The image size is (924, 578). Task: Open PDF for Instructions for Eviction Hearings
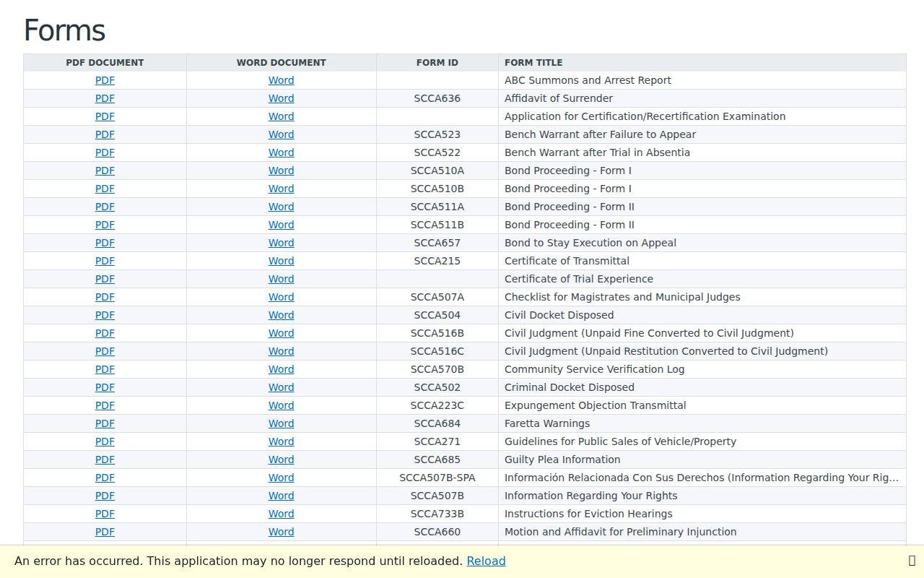pyautogui.click(x=105, y=514)
